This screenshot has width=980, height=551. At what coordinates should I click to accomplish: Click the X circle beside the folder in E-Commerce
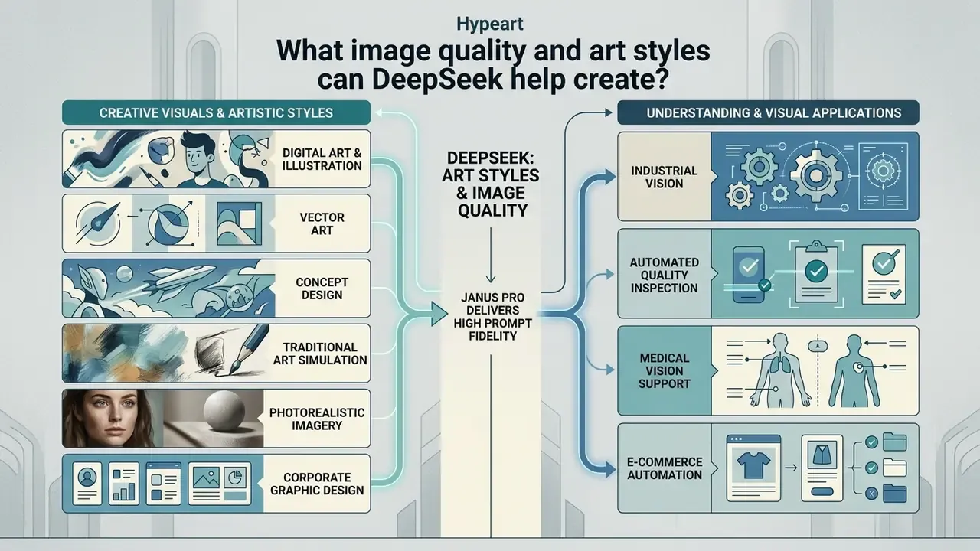[x=870, y=494]
